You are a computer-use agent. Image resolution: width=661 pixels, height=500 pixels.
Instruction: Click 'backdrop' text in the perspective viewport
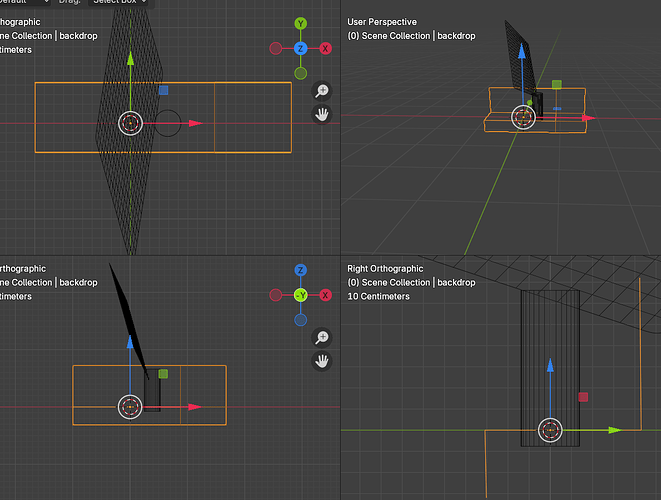456,36
